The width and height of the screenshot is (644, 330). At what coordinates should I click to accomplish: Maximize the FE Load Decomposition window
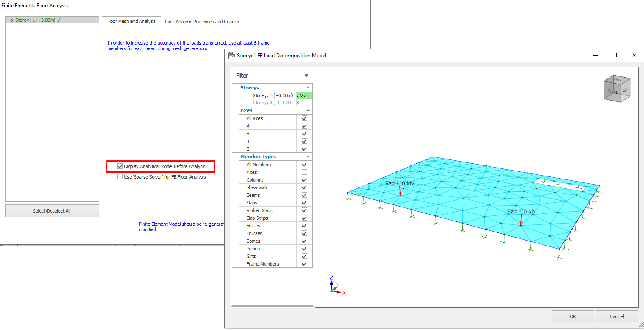pos(614,56)
